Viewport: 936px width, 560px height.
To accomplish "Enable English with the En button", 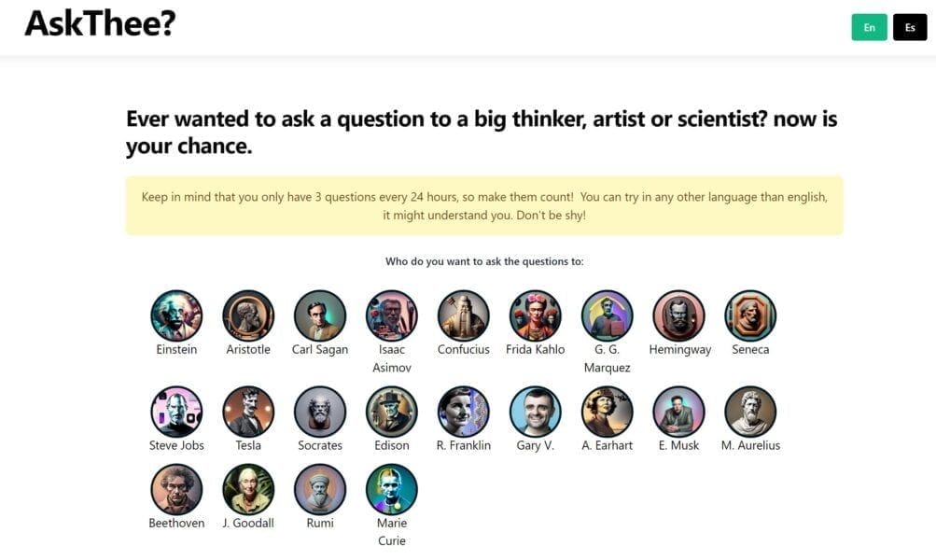I will tap(869, 27).
